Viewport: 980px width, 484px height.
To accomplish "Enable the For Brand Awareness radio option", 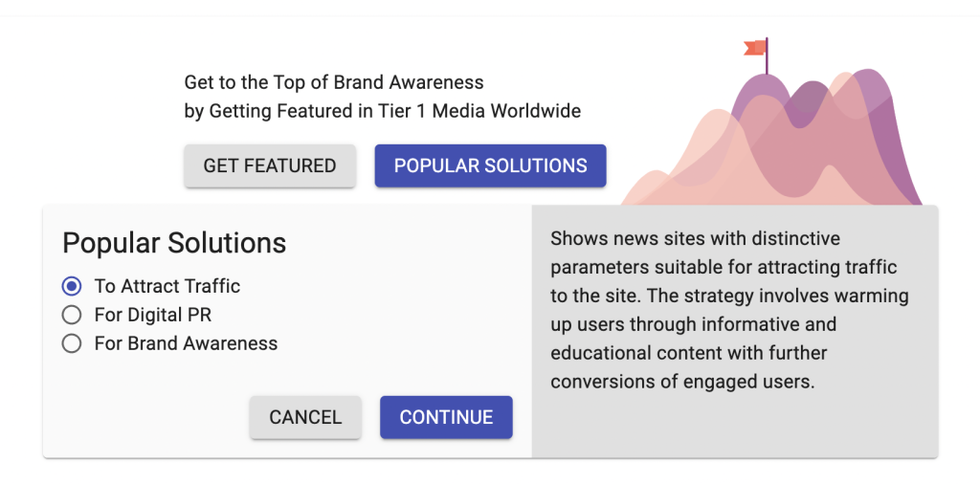I will point(72,343).
